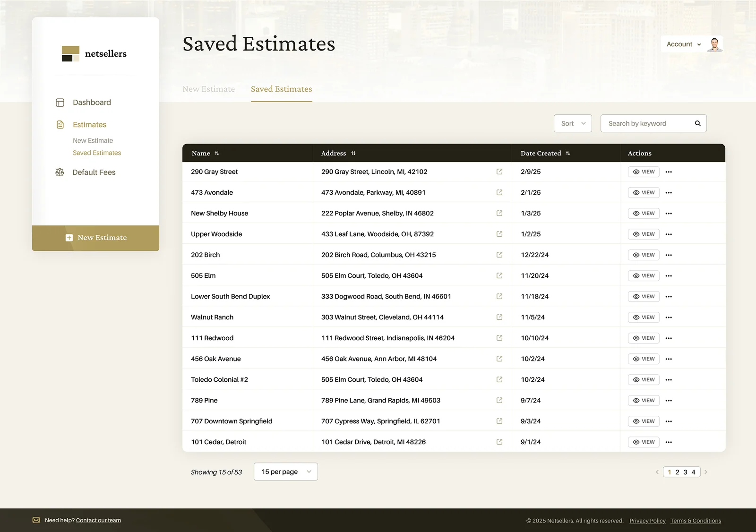Open external link for 290 Gray Street address

(499, 172)
